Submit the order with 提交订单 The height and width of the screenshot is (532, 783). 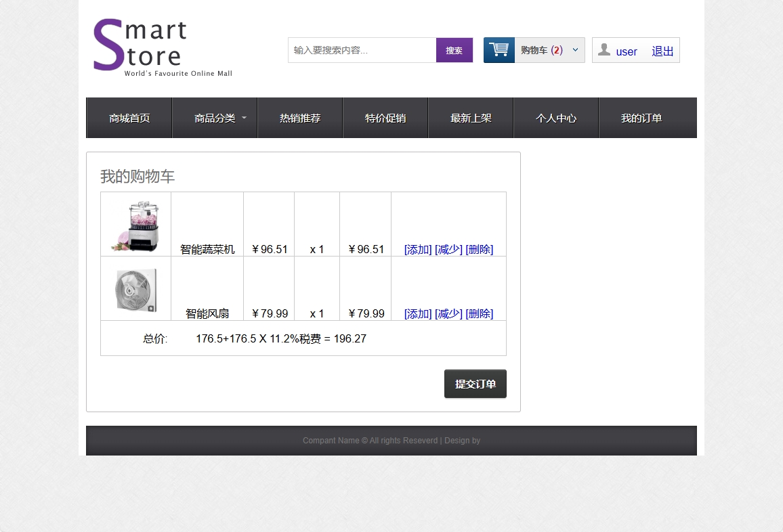[x=475, y=384]
